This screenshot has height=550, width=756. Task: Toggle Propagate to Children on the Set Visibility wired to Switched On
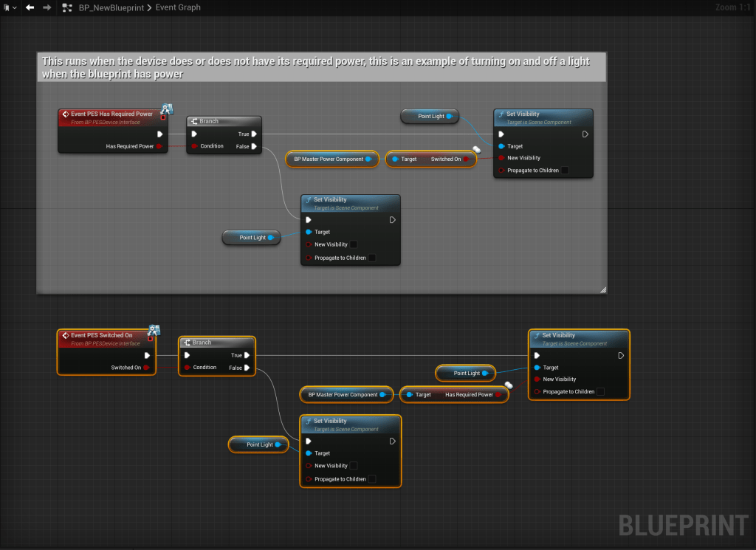565,170
